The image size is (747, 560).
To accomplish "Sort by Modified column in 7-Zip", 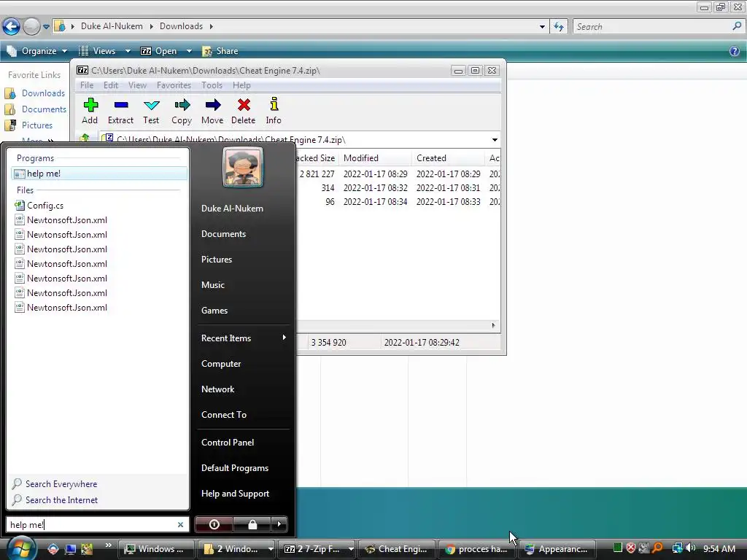I will [x=375, y=158].
